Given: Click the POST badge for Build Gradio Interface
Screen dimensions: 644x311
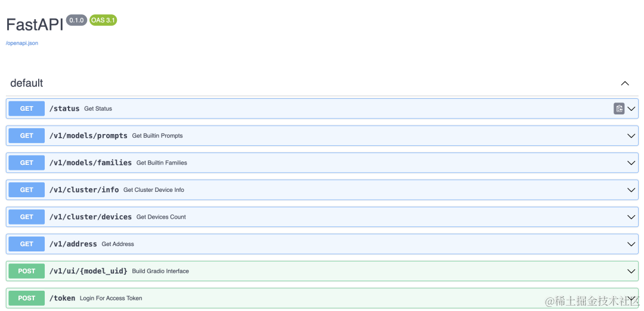Looking at the screenshot, I should (x=27, y=271).
